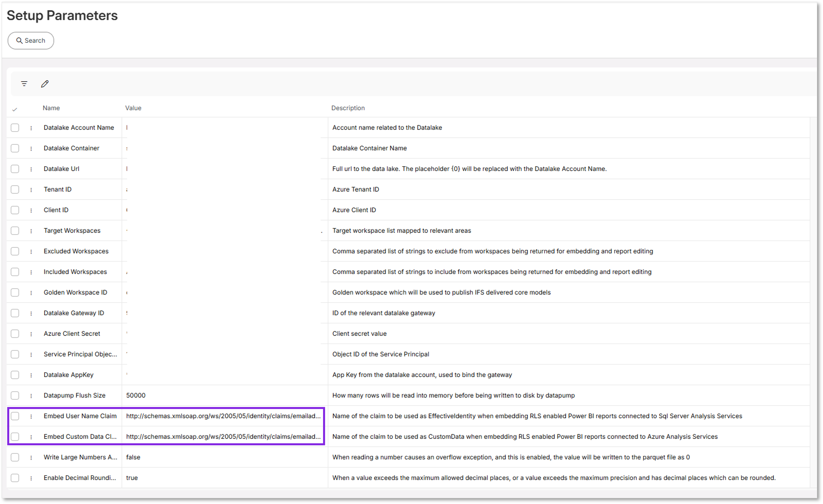Open row menu for Excluded Workspaces
This screenshot has height=504, width=823.
point(31,252)
